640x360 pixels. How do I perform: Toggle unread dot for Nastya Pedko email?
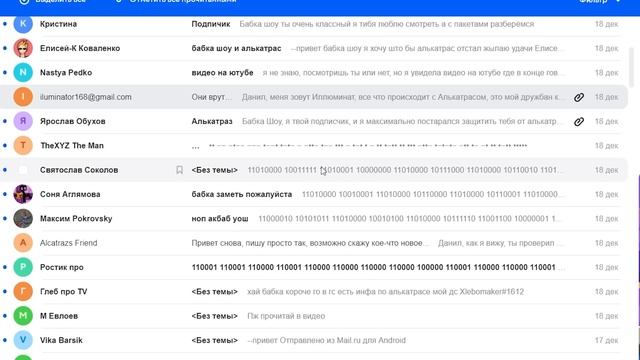click(5, 72)
